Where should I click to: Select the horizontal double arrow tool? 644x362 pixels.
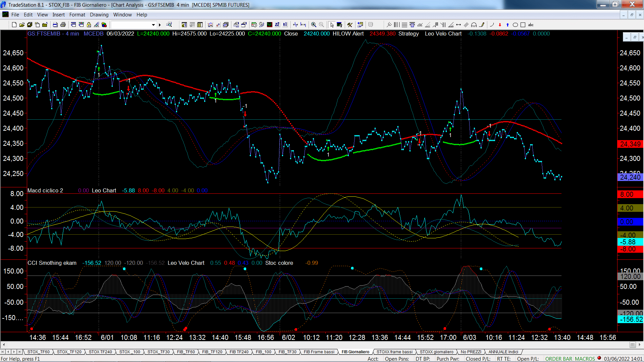click(x=459, y=25)
